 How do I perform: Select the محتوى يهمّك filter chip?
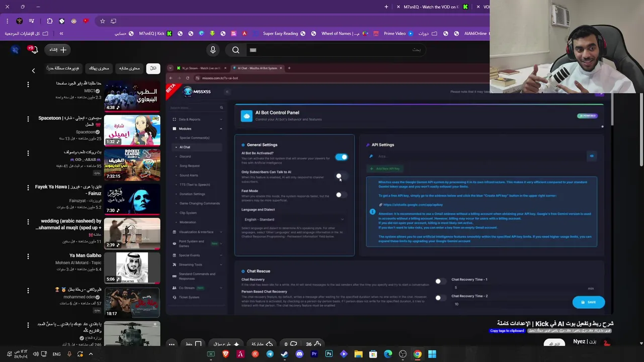pos(99,68)
